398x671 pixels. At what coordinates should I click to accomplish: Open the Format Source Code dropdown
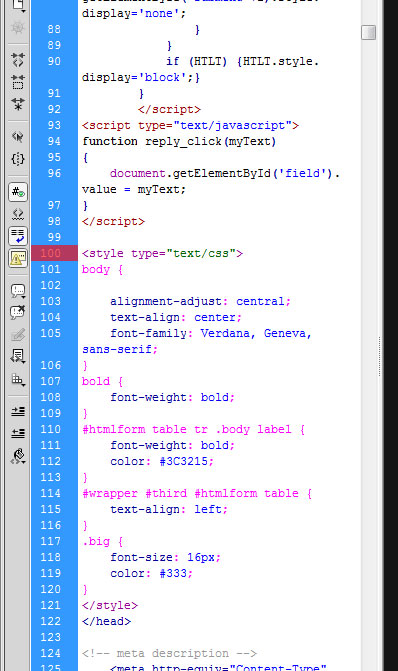pyautogui.click(x=18, y=457)
